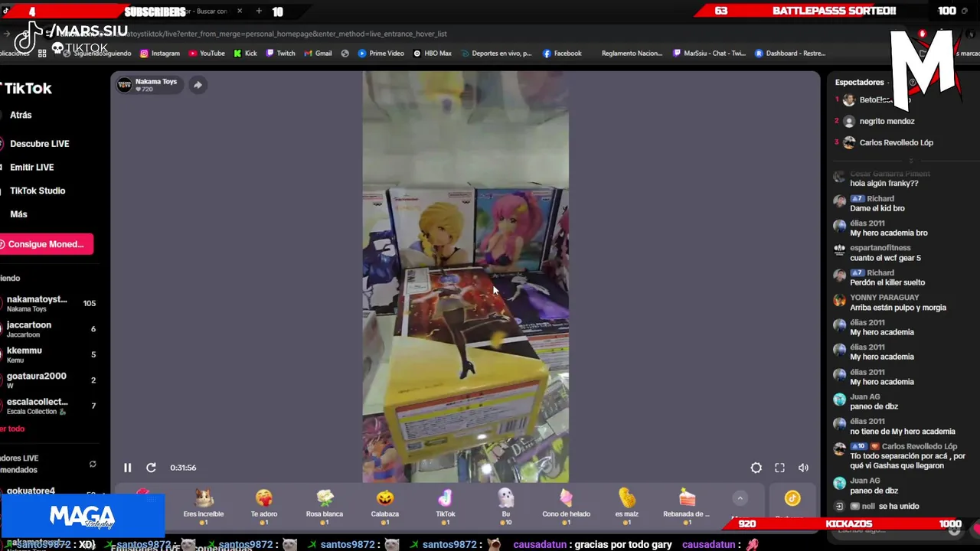This screenshot has height=551, width=980.
Task: Click the message 'Dame el kid bro'
Action: (x=877, y=208)
